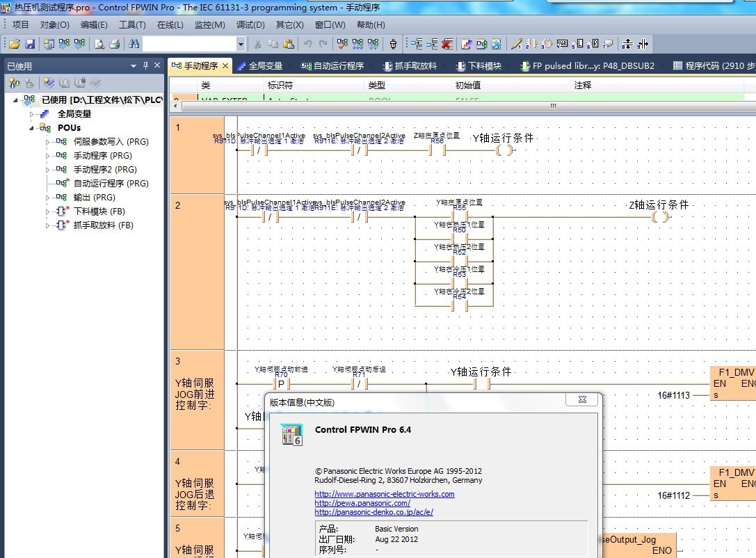Screen dimensions: 756x558
Task: Save the project with the floppy disk icon
Action: [x=30, y=44]
